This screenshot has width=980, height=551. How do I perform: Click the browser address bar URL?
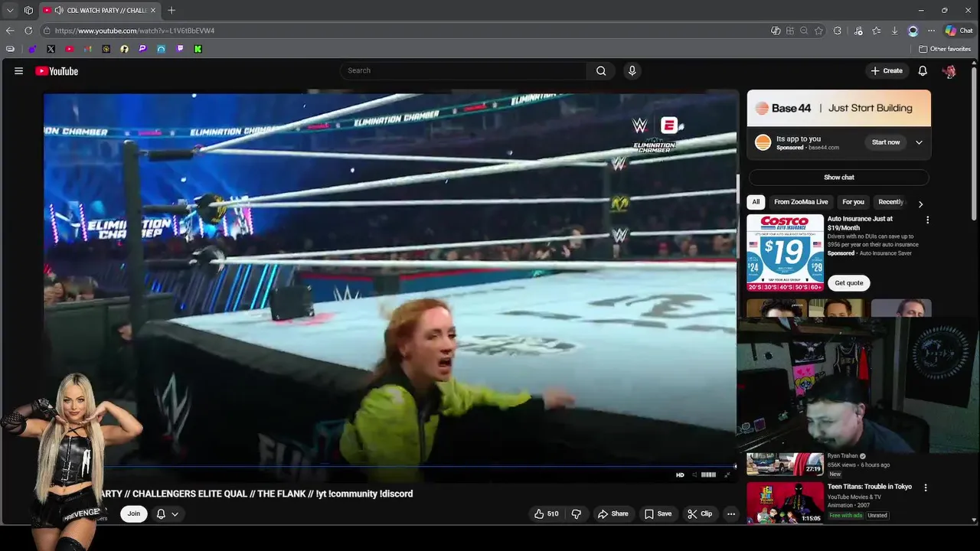click(135, 31)
